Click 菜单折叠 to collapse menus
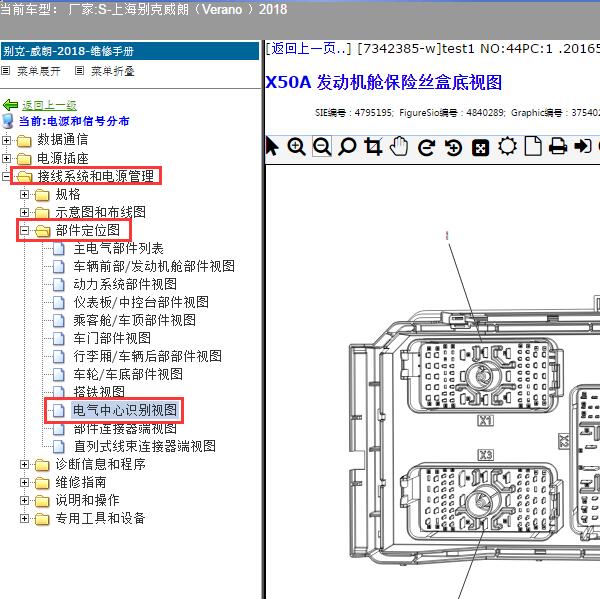Image resolution: width=600 pixels, height=599 pixels. coord(112,71)
